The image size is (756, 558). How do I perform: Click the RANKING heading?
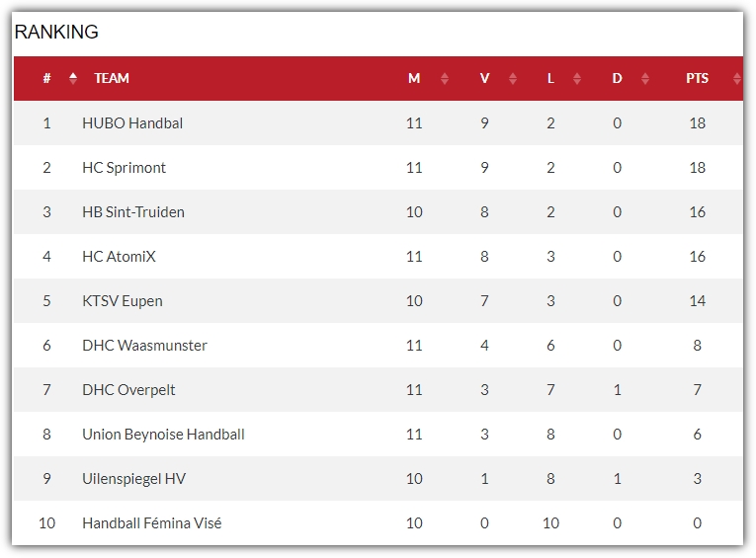pyautogui.click(x=56, y=32)
